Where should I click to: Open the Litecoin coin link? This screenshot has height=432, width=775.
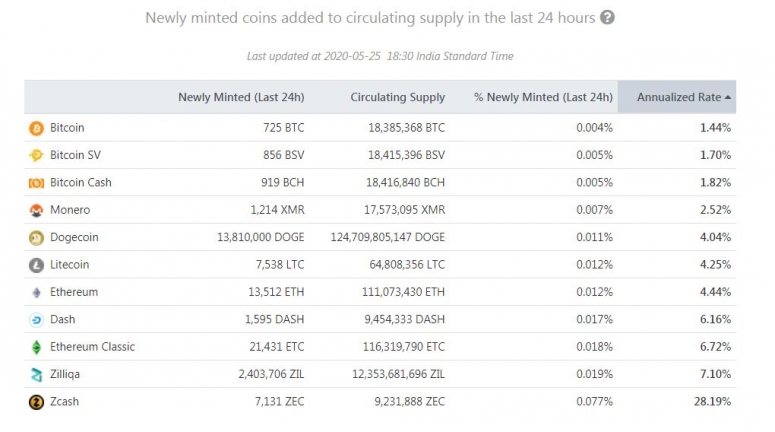[x=70, y=265]
